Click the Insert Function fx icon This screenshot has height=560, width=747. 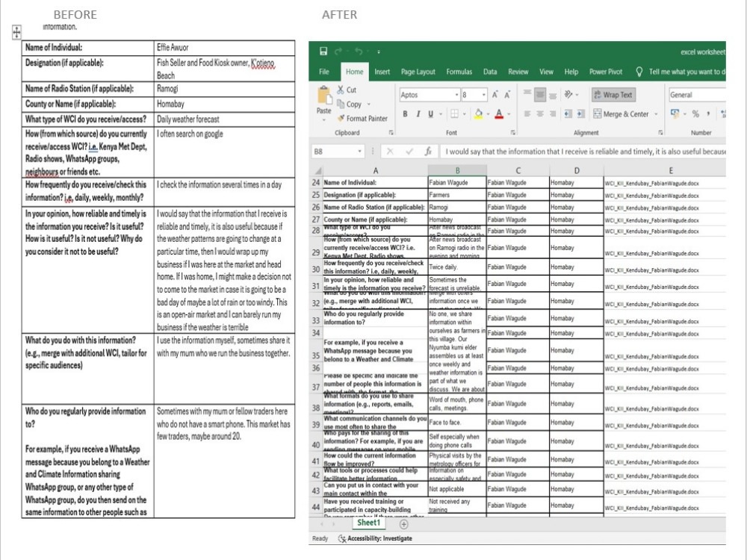click(428, 152)
